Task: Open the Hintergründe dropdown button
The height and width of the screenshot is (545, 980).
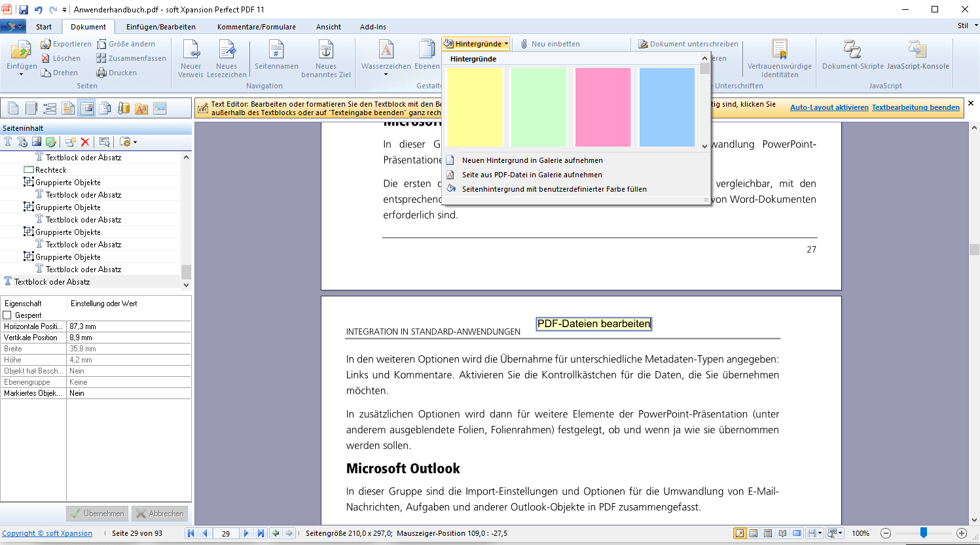Action: [476, 44]
